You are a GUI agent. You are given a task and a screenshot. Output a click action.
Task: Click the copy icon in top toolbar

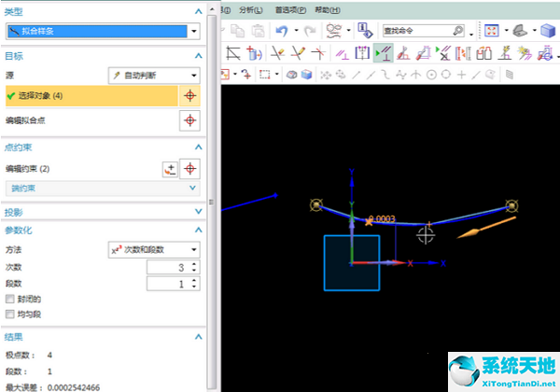click(237, 31)
